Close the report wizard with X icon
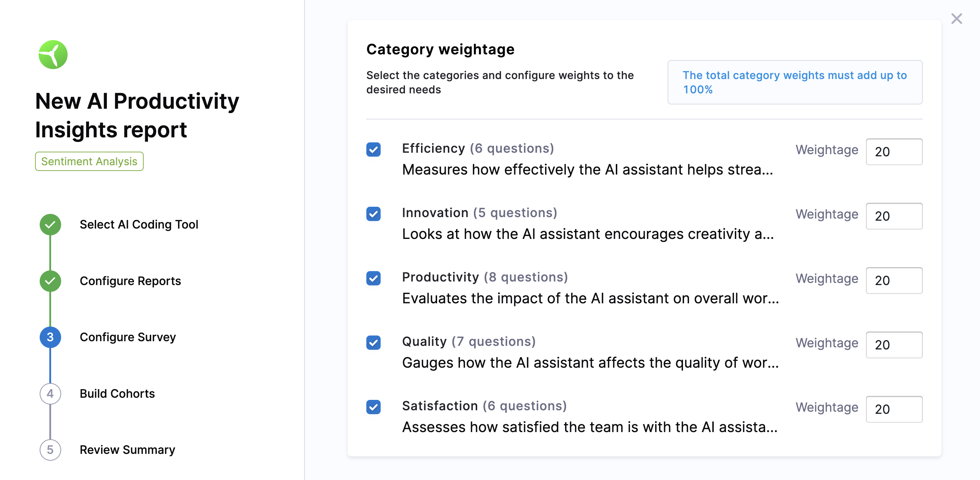The image size is (980, 480). [956, 19]
